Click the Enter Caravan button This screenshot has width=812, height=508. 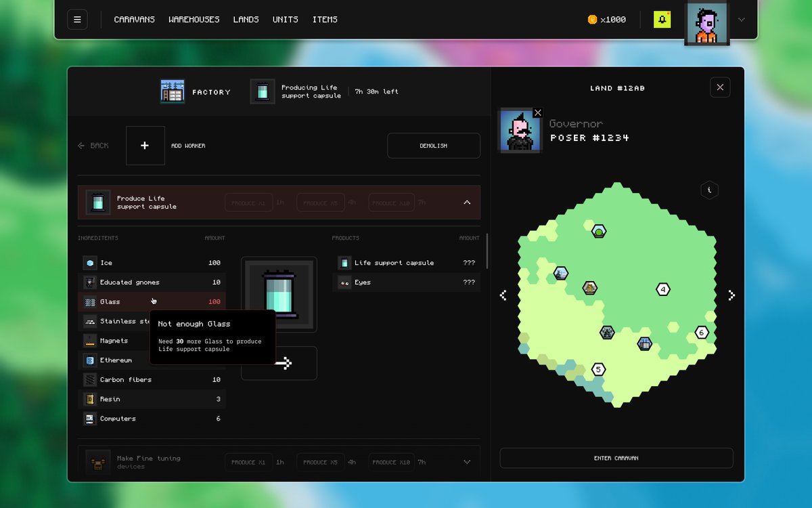click(616, 458)
